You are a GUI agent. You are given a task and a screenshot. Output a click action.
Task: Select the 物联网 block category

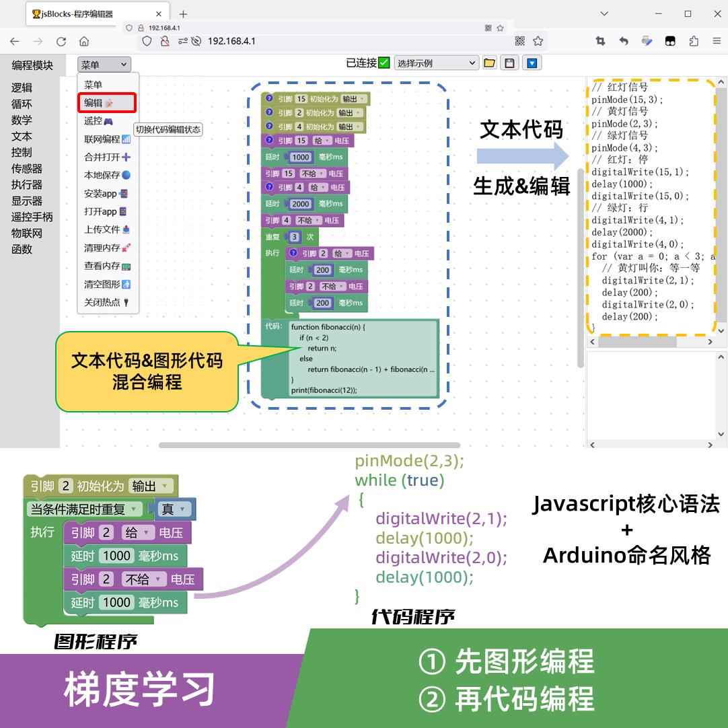[26, 233]
